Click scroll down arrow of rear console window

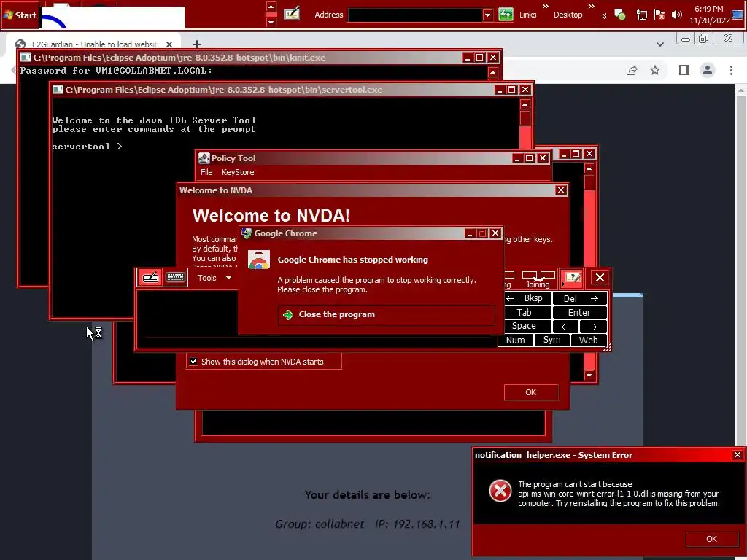pyautogui.click(x=589, y=376)
